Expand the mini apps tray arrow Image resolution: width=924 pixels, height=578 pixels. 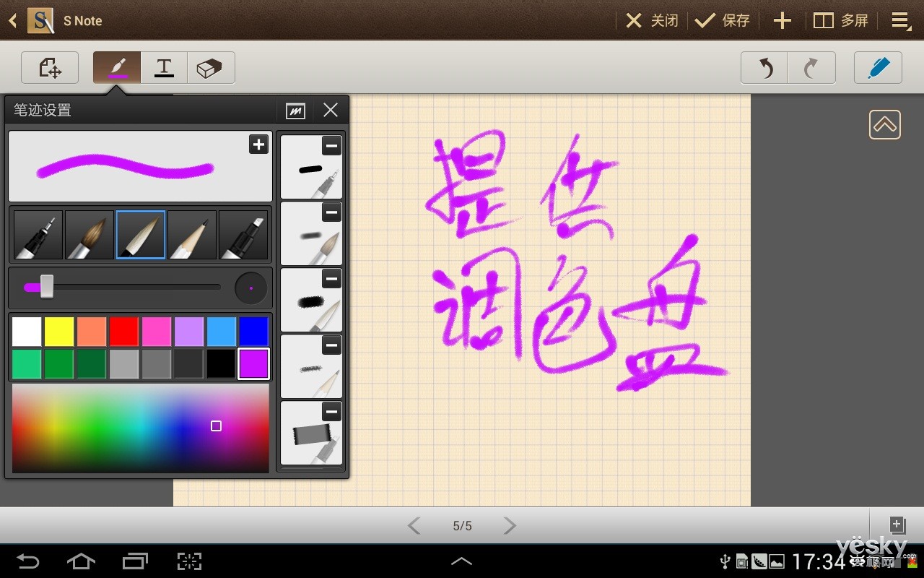[462, 561]
